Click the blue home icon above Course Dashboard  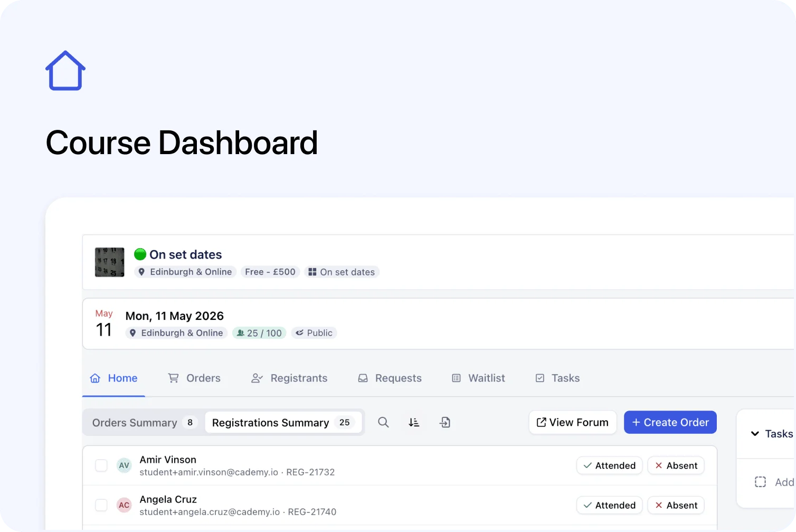click(65, 71)
